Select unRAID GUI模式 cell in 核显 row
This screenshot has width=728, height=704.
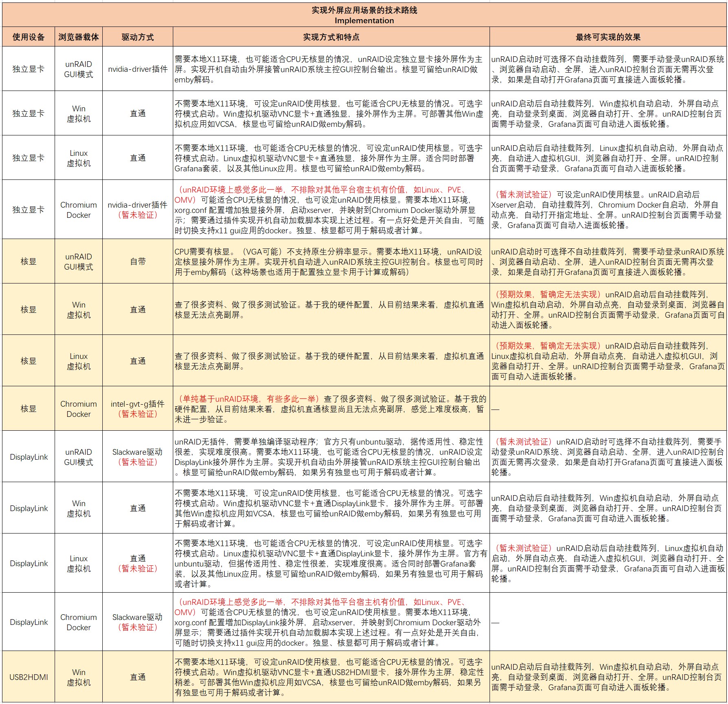pyautogui.click(x=78, y=261)
